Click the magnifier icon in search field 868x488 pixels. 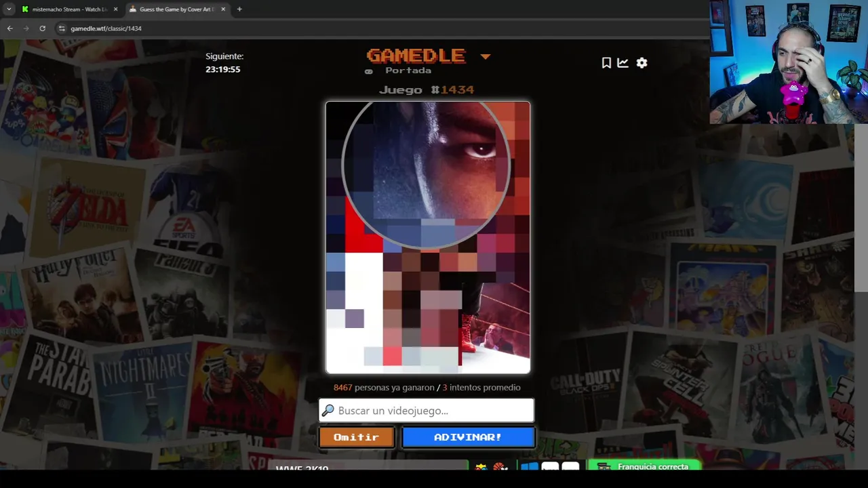click(x=328, y=410)
